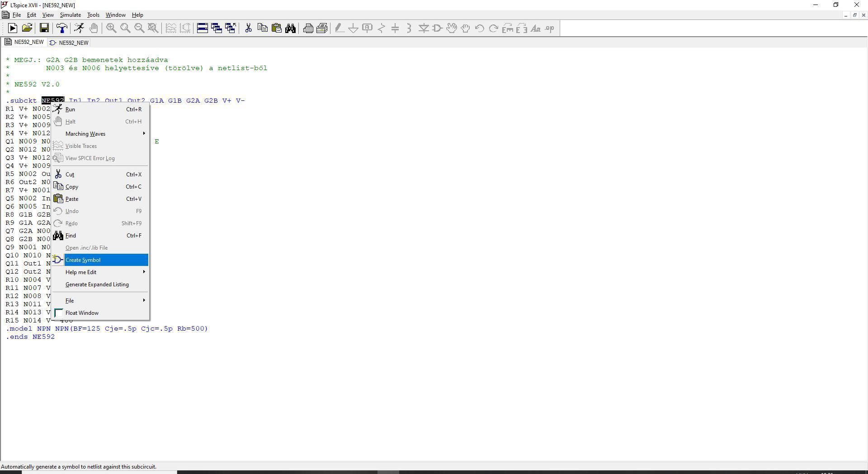Viewport: 868px width, 474px height.
Task: Select the Component gate tool
Action: click(x=438, y=28)
